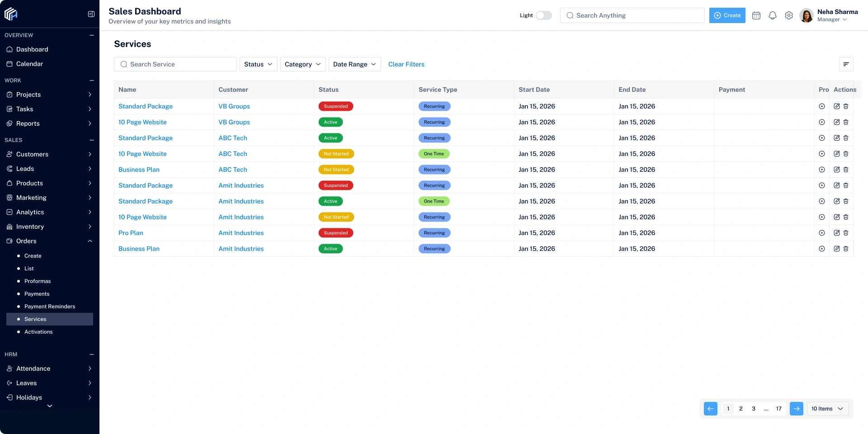Viewport: 868px width, 434px height.
Task: Open Neha Sharma profile dropdown
Action: 829,15
